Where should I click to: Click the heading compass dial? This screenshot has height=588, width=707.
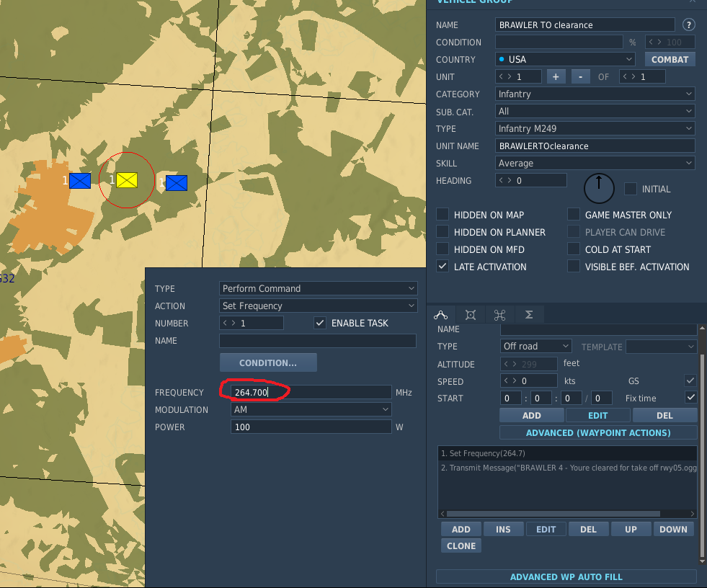click(x=599, y=189)
